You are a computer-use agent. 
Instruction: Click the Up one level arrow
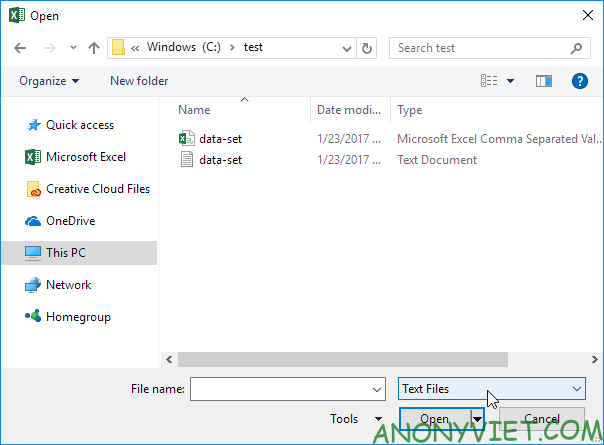94,47
